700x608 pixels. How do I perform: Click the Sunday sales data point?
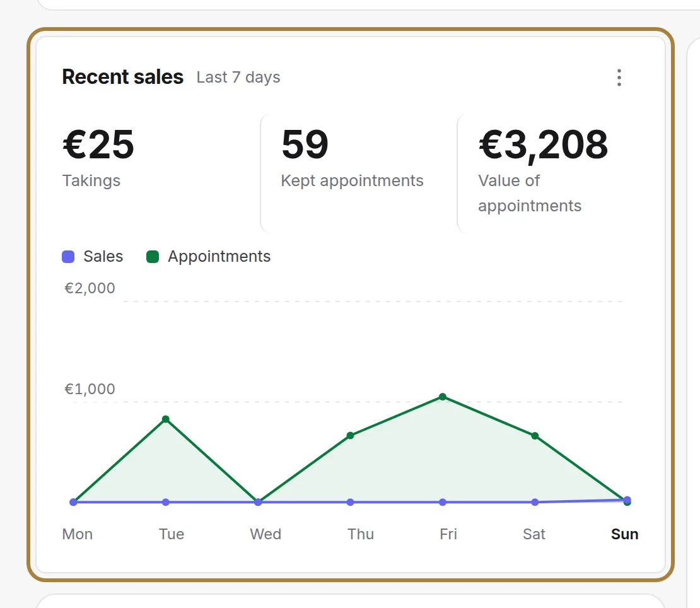(x=627, y=500)
